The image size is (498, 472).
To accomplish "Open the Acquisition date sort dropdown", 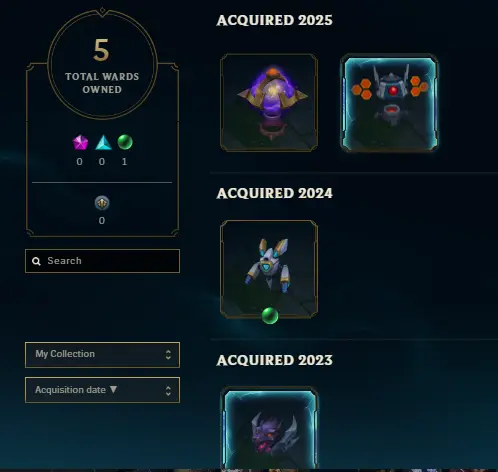I will [x=102, y=390].
